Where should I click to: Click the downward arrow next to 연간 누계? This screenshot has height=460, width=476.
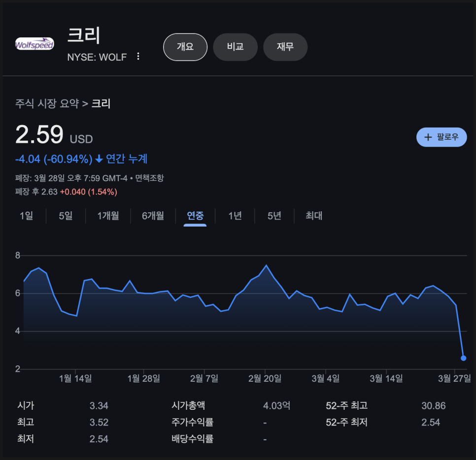pyautogui.click(x=99, y=159)
